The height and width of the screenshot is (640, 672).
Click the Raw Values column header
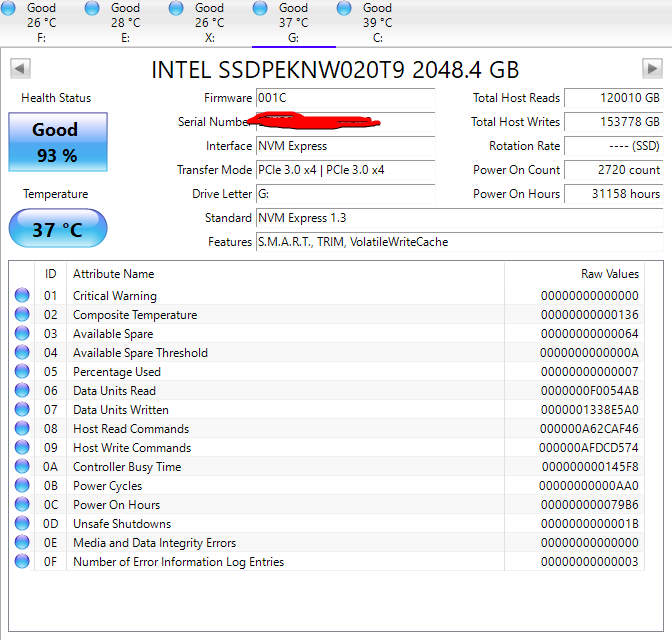tap(575, 273)
